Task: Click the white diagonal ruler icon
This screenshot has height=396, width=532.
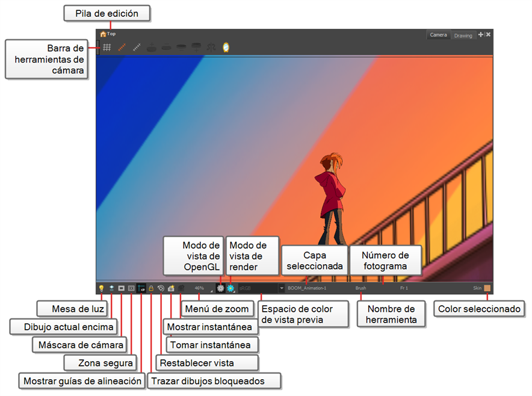Action: pos(137,48)
